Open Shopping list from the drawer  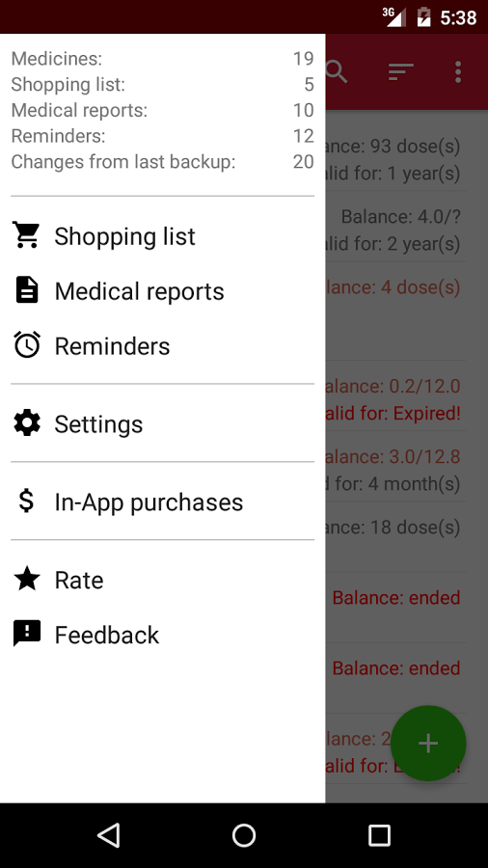(163, 236)
